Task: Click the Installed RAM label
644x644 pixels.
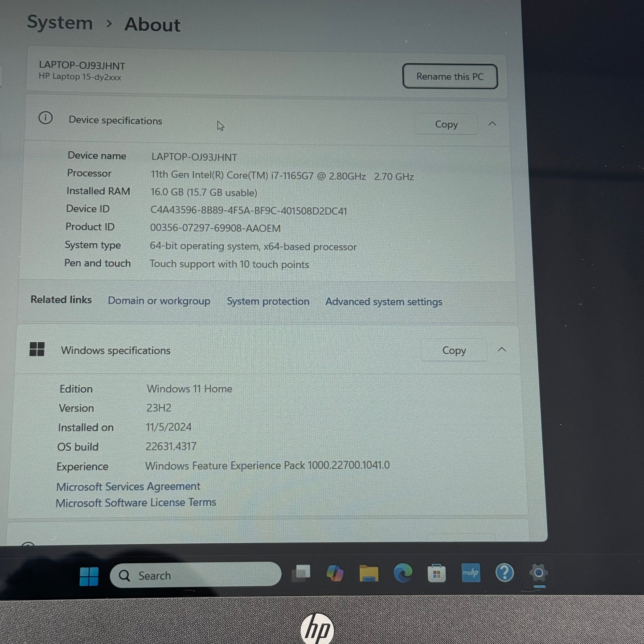Action: point(98,191)
